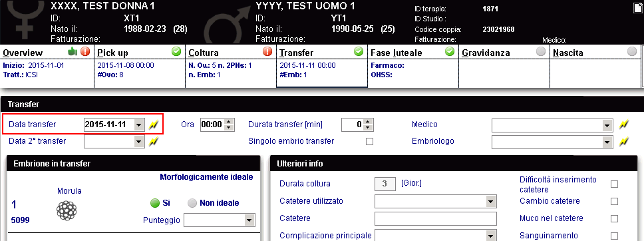Image resolution: width=644 pixels, height=241 pixels.
Task: Click the lightning icon next to Data transfer
Action: [x=154, y=124]
